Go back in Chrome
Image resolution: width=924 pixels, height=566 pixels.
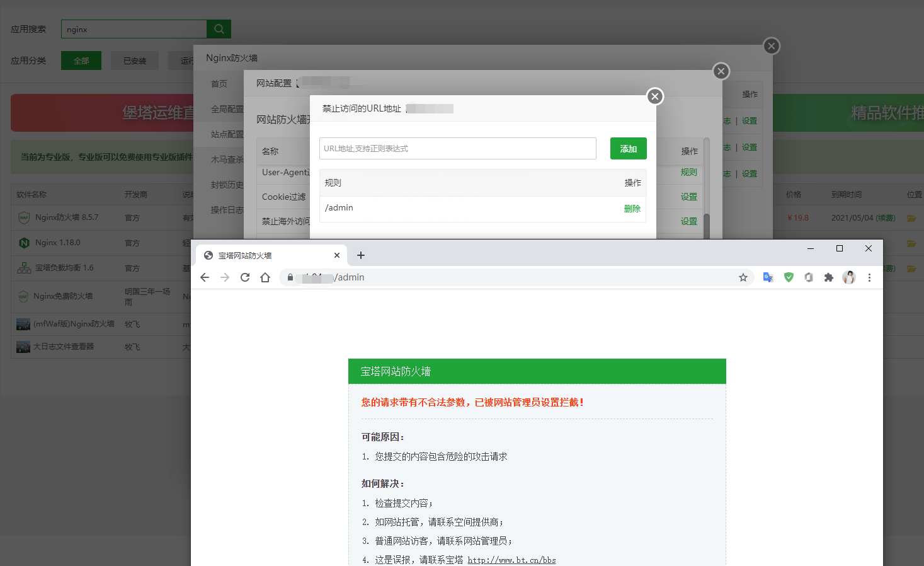coord(205,277)
